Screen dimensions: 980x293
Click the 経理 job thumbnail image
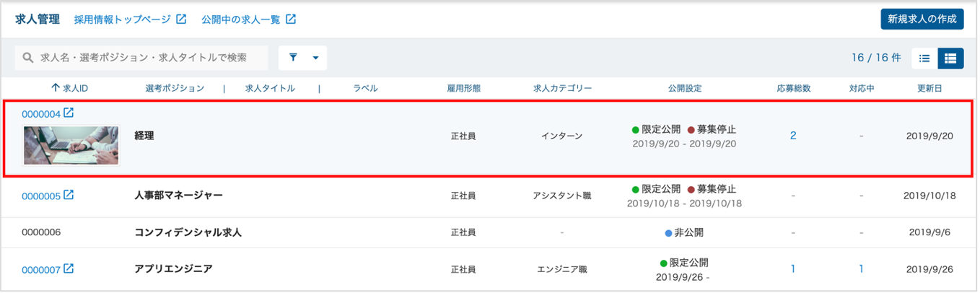point(71,146)
